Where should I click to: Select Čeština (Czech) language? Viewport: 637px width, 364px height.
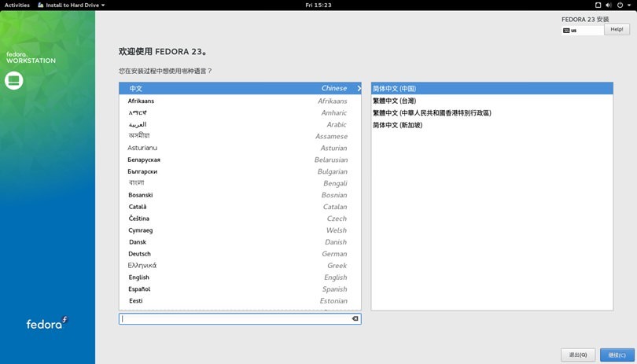click(240, 219)
